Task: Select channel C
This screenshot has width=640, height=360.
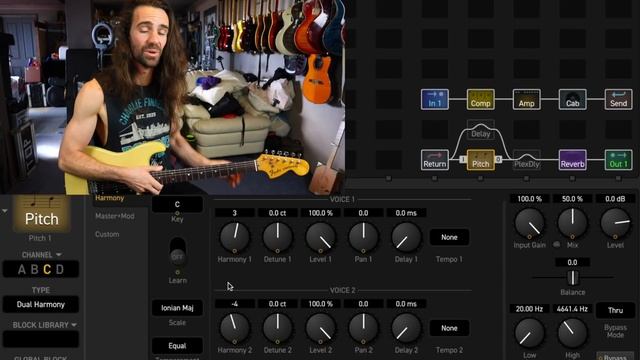Action: [x=47, y=269]
